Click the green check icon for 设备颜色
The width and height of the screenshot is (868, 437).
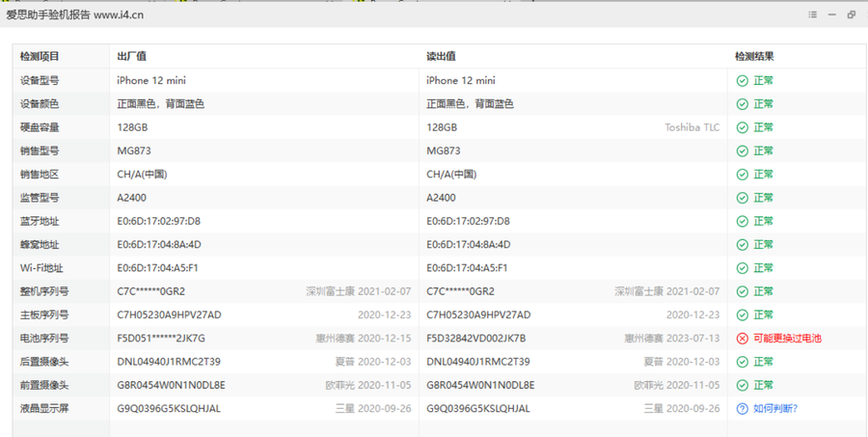coord(743,104)
